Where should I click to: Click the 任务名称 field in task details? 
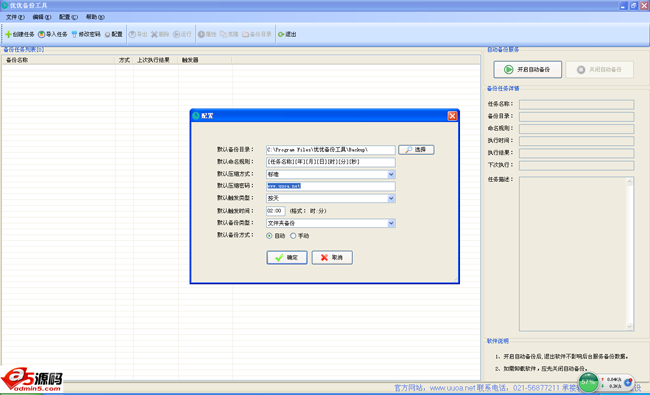[576, 104]
